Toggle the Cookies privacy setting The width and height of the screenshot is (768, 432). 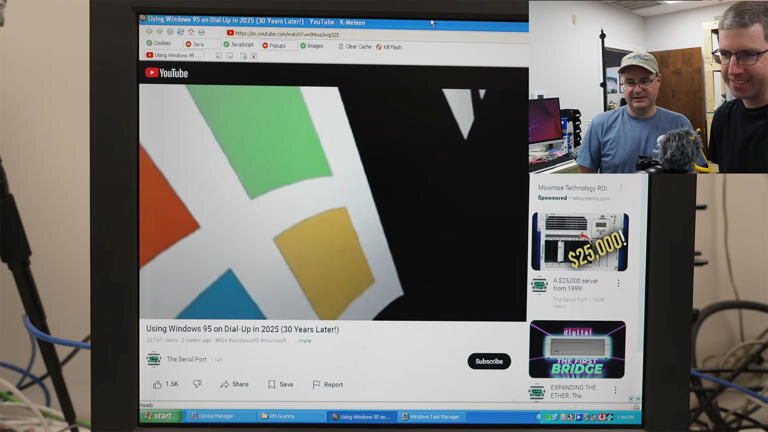pyautogui.click(x=158, y=43)
